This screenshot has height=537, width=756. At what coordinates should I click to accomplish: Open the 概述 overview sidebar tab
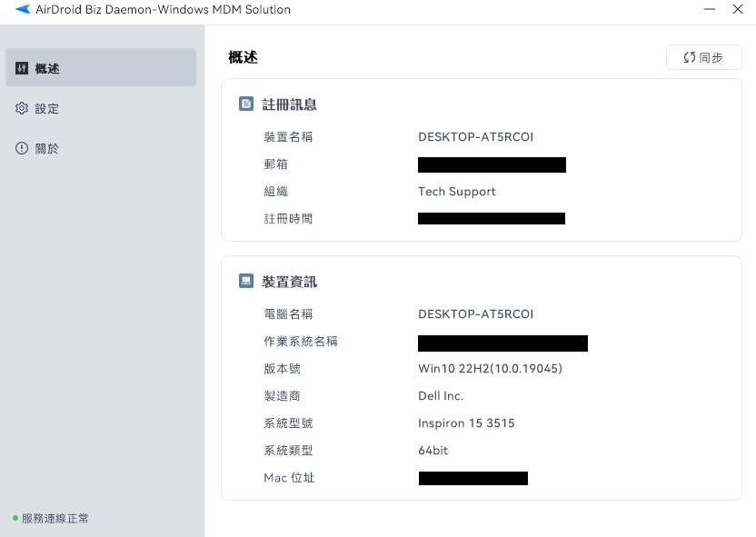[x=100, y=67]
